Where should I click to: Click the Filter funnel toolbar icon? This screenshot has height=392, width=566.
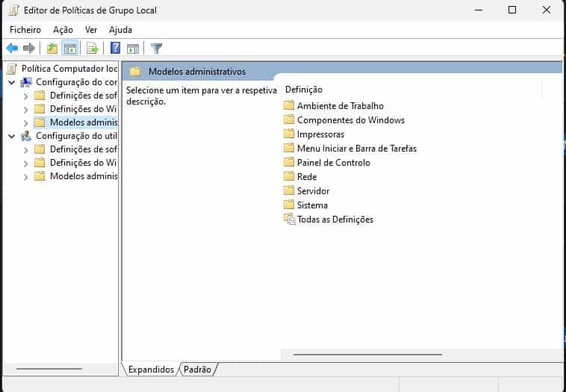(156, 49)
